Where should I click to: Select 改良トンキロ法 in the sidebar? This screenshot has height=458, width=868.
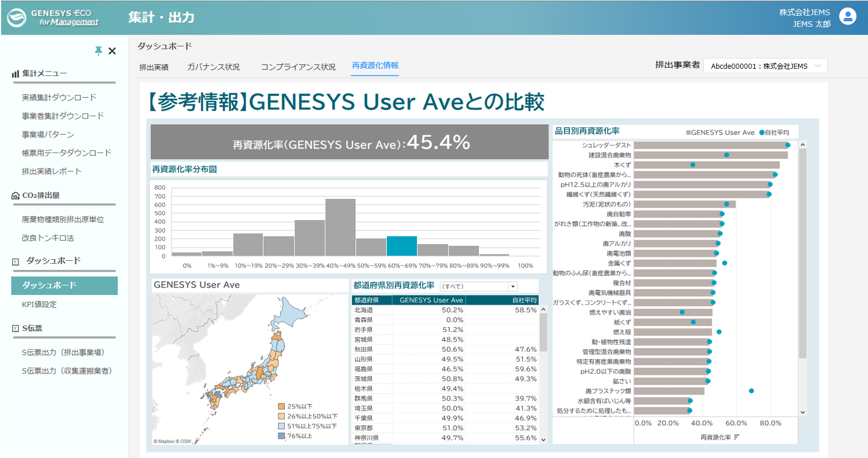click(x=48, y=238)
